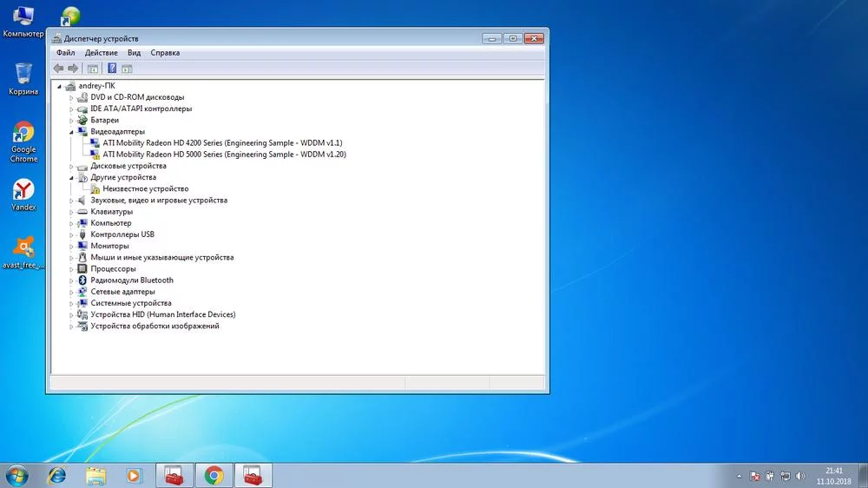Screen dimensions: 868x488
Task: Open Internet Explorer from the taskbar
Action: 57,476
